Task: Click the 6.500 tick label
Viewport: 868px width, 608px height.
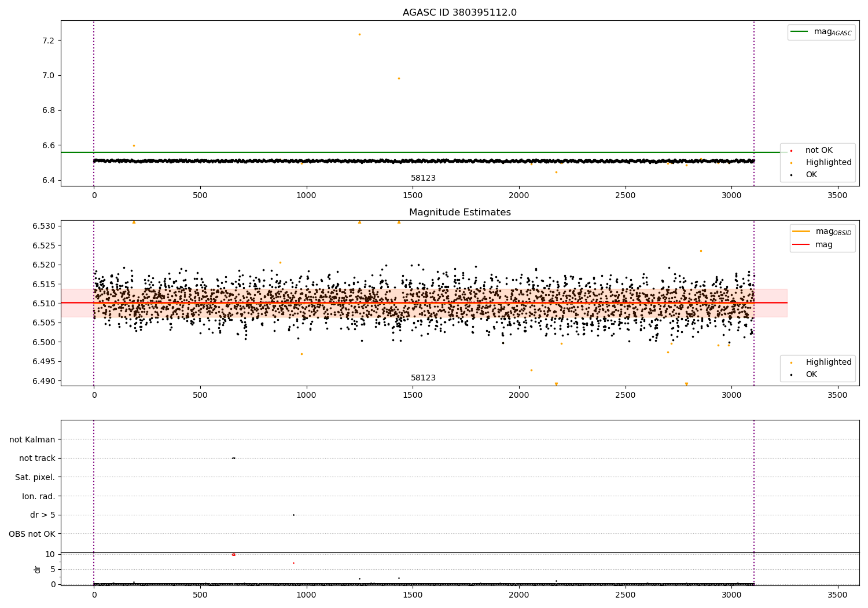Action: click(43, 342)
